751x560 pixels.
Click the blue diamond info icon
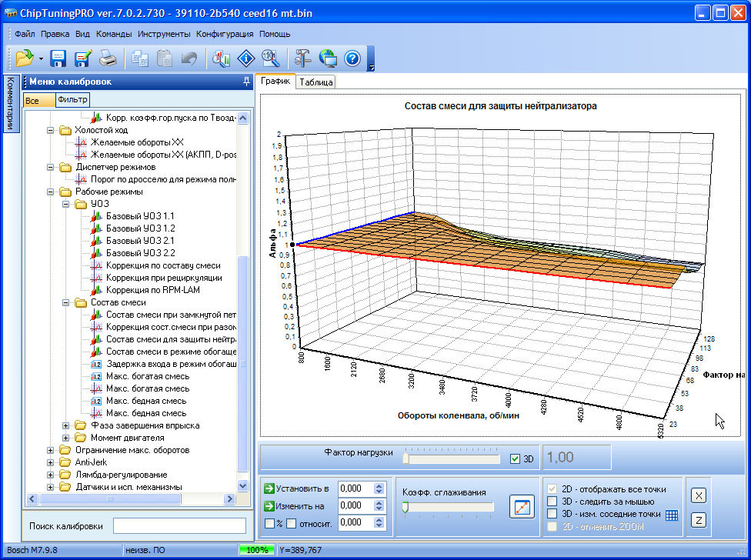tap(246, 58)
